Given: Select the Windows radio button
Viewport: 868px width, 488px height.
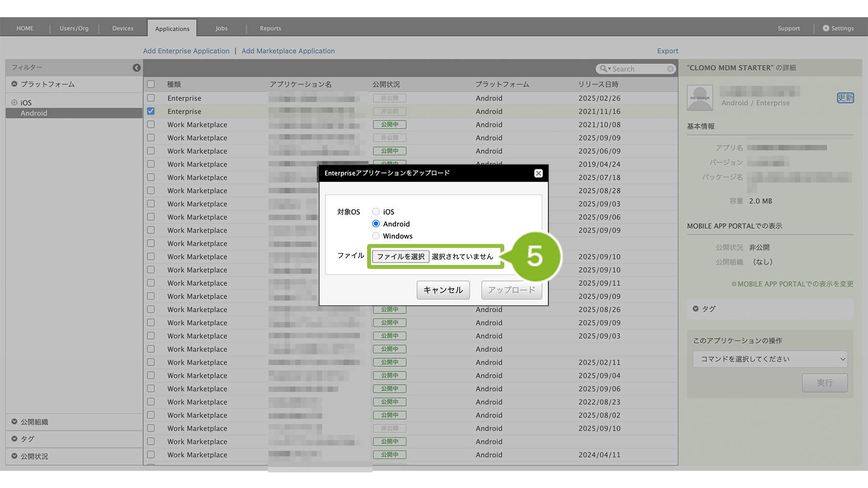Looking at the screenshot, I should coord(376,236).
